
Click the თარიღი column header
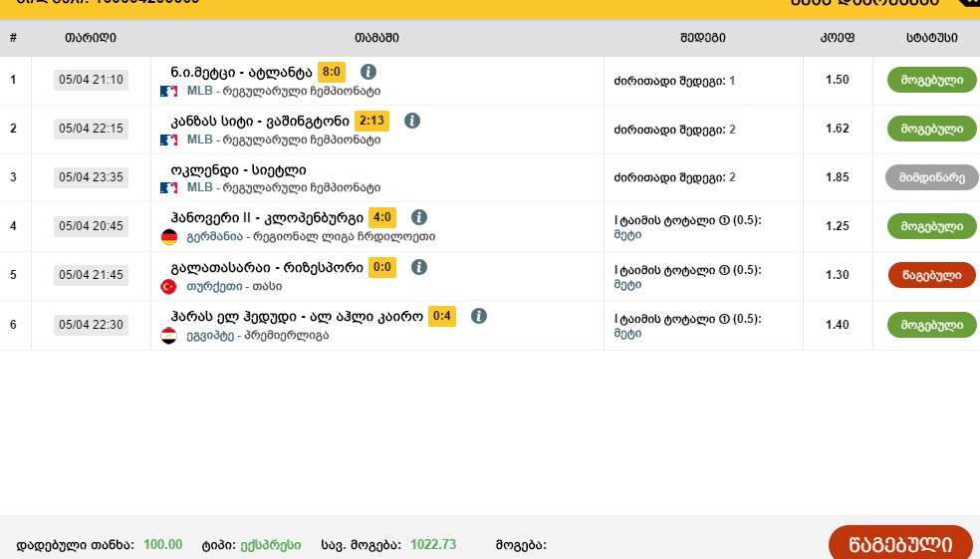91,38
